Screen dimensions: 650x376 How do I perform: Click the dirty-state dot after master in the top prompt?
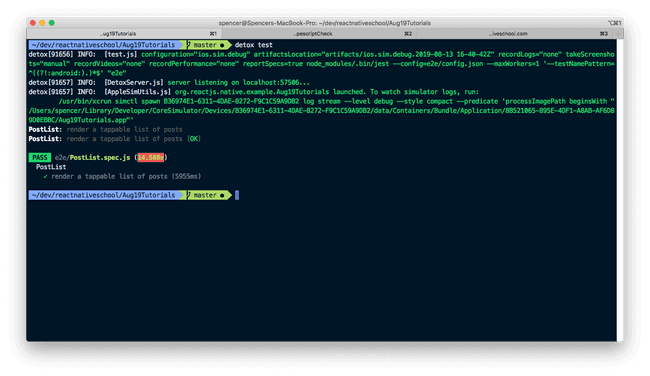tap(222, 45)
